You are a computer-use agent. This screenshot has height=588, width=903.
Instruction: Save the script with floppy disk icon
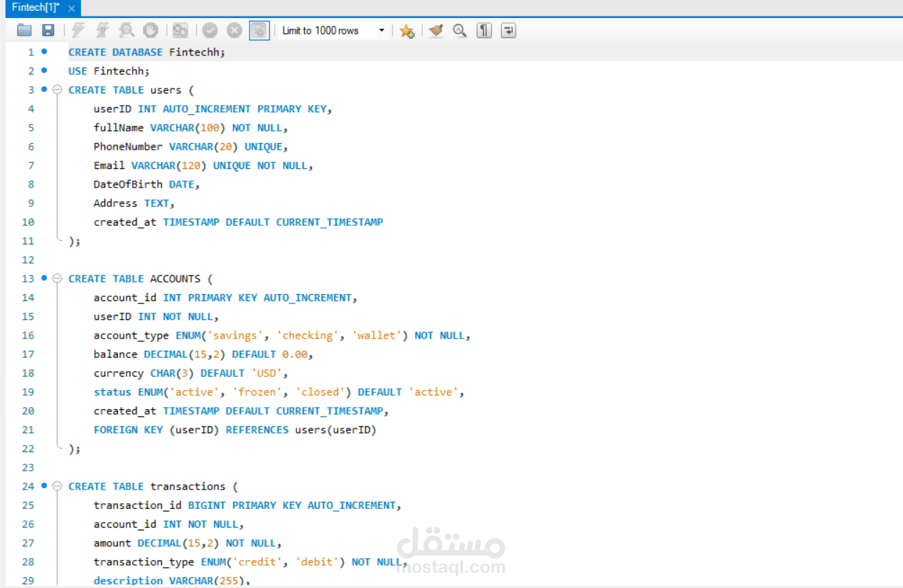coord(48,30)
